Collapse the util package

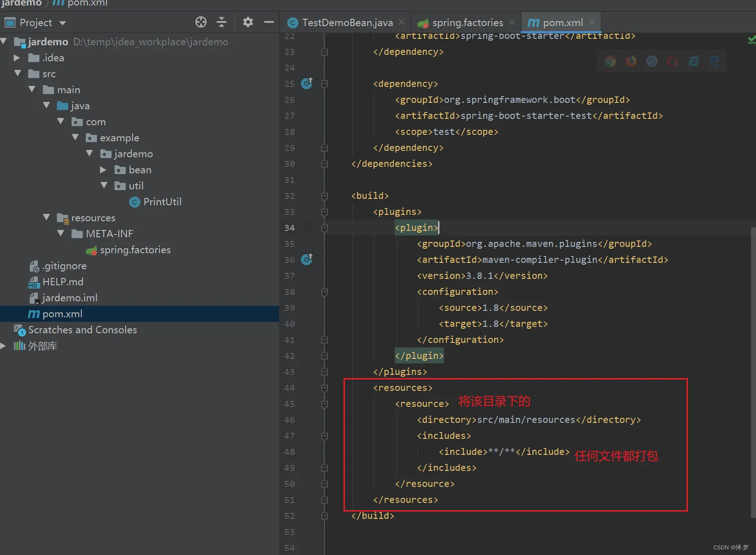[104, 185]
